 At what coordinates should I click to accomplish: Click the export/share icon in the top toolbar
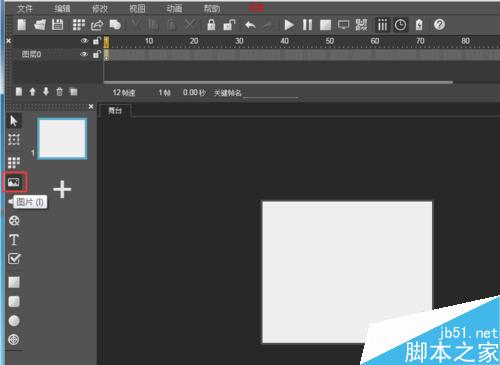pyautogui.click(x=97, y=25)
